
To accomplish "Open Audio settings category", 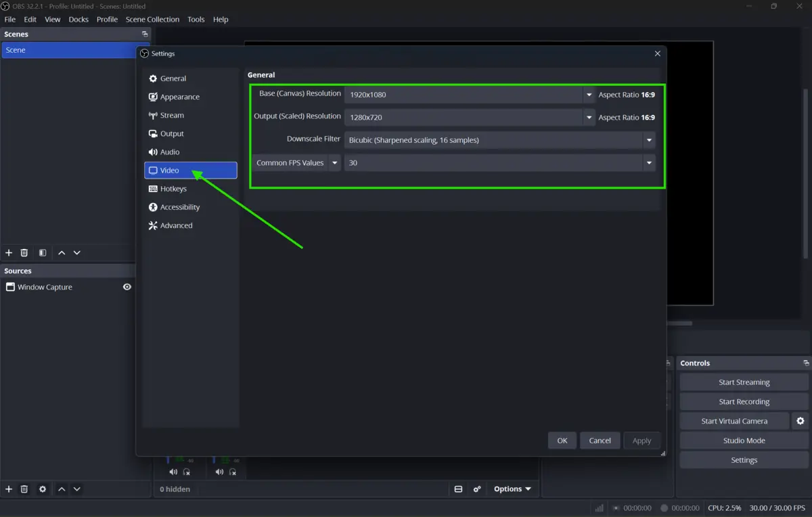I will click(x=191, y=152).
